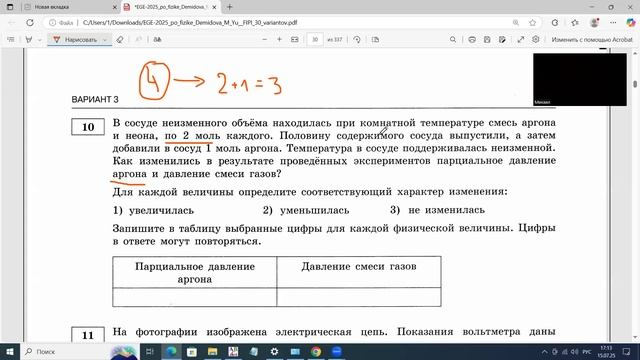Add this page to favorites
Image resolution: width=640 pixels, height=360 pixels.
tap(533, 22)
